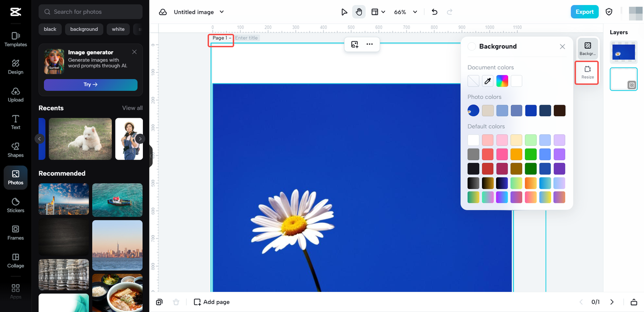Click Add page button
The width and height of the screenshot is (644, 312).
point(212,302)
